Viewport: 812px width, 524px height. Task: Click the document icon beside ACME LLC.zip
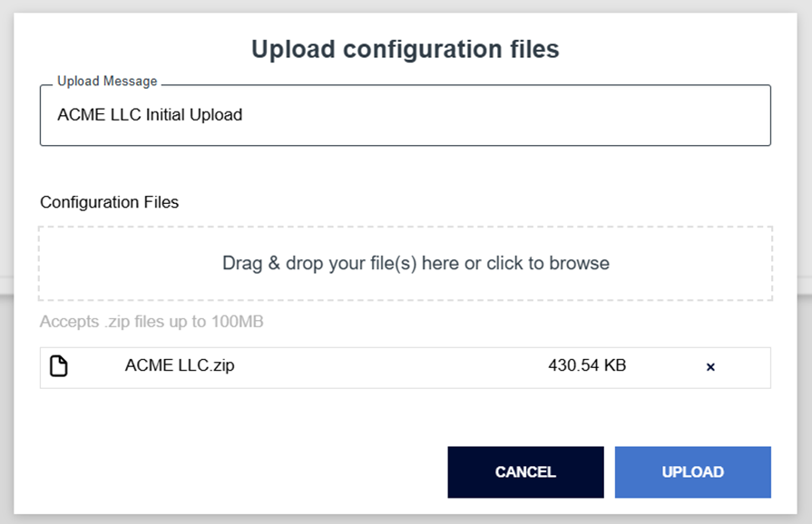point(59,366)
